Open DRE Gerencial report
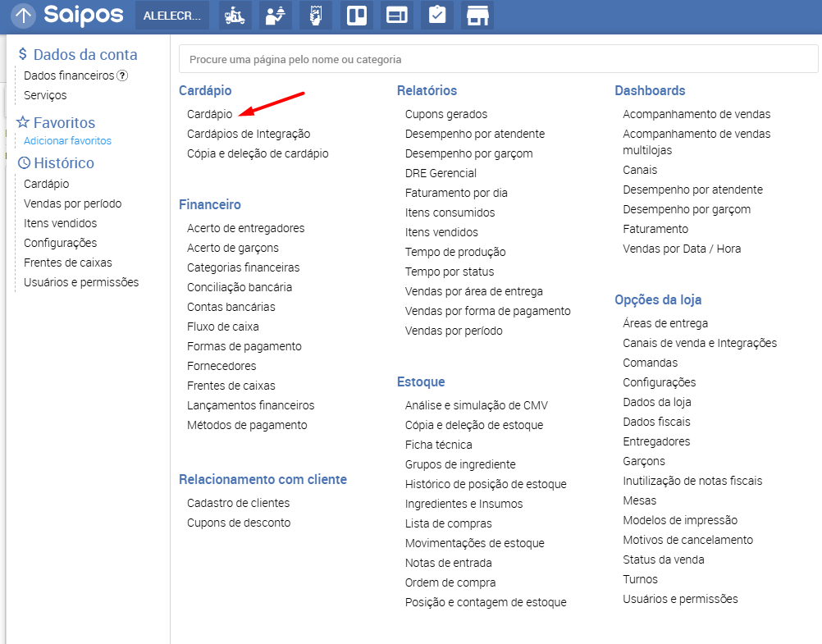822x644 pixels. click(x=441, y=173)
